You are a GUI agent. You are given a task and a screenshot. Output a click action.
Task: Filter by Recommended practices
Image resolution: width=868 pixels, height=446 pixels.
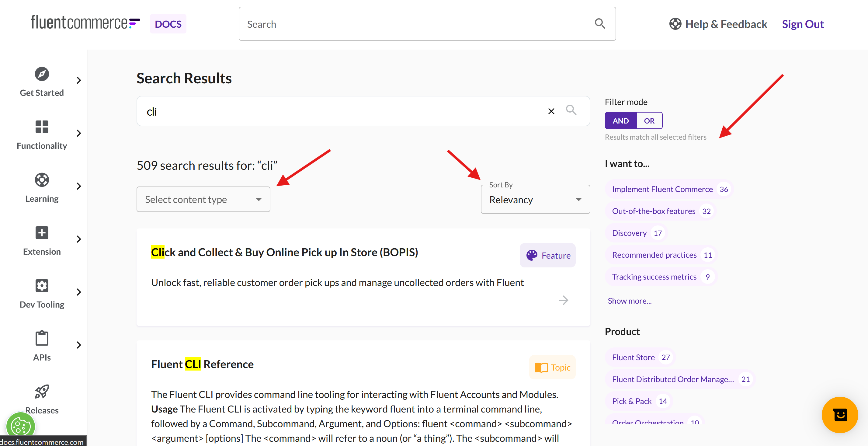pos(661,255)
